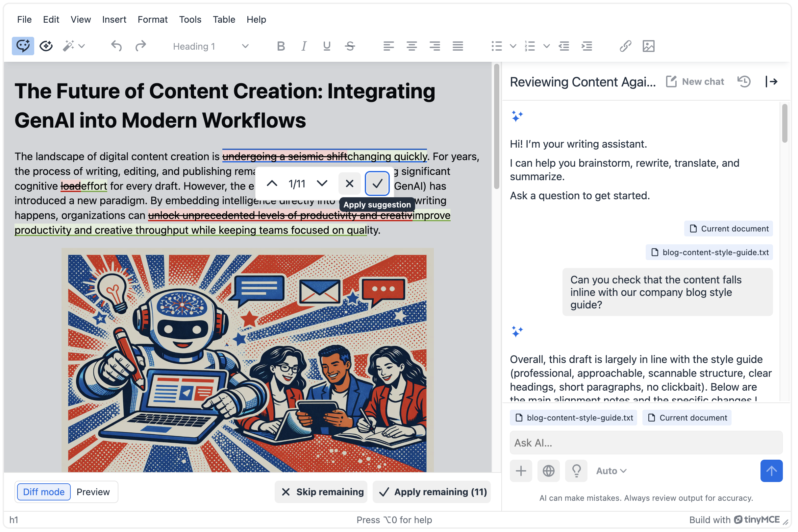Open chat history with clock icon
This screenshot has height=532, width=798.
744,82
